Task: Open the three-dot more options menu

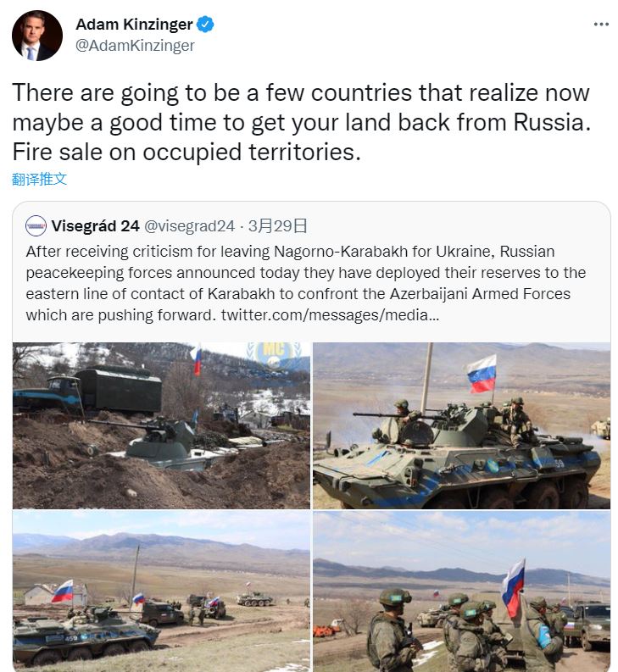Action: pyautogui.click(x=601, y=25)
